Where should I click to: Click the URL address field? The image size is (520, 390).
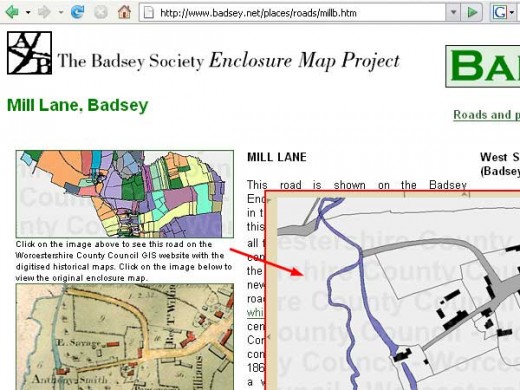(293, 13)
